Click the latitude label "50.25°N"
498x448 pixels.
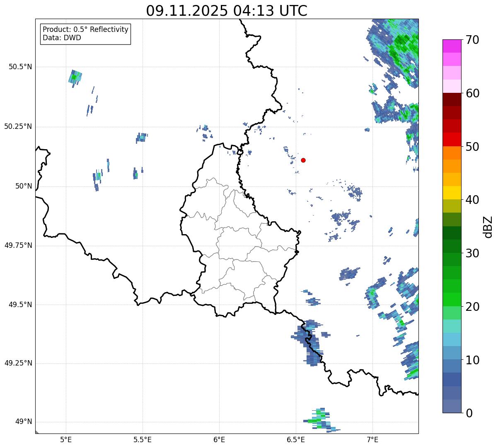pyautogui.click(x=18, y=126)
